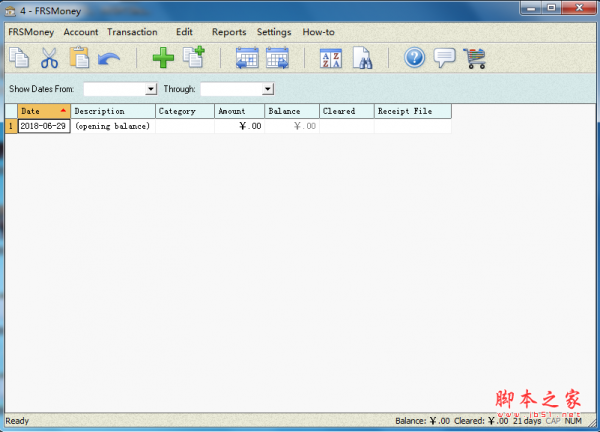The height and width of the screenshot is (432, 600).
Task: Click the Copy icon in toolbar
Action: pyautogui.click(x=19, y=58)
